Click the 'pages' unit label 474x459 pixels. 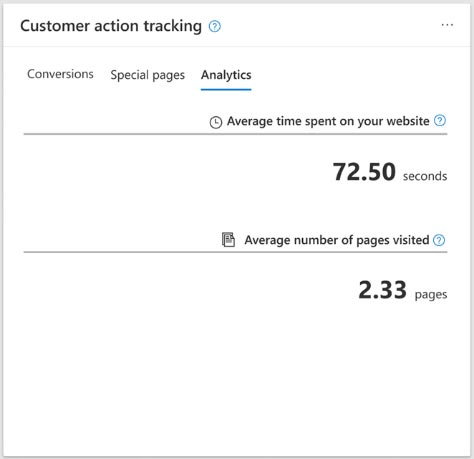[x=431, y=295]
